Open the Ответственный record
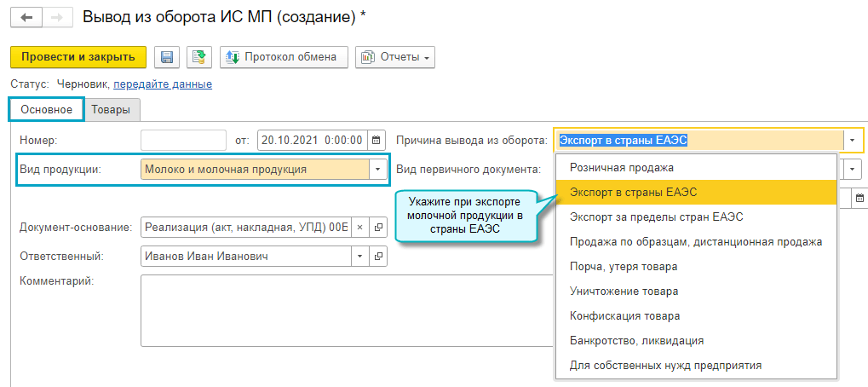 379,255
